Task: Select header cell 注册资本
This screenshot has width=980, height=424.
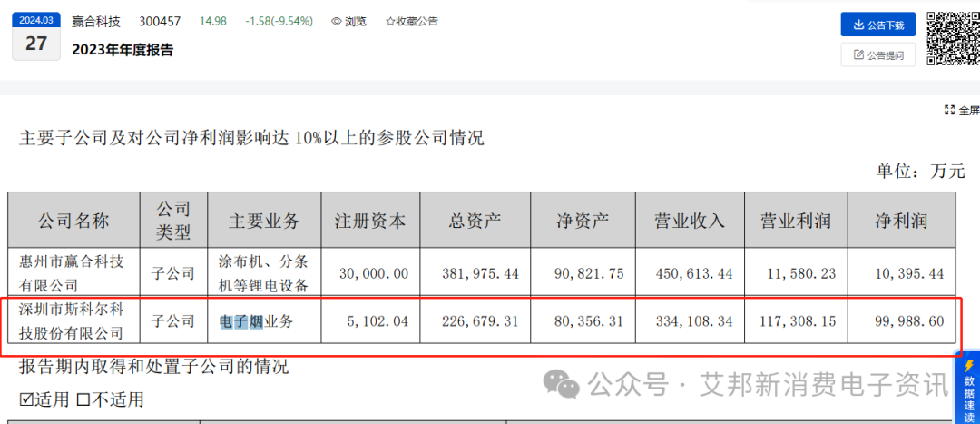Action: [370, 220]
